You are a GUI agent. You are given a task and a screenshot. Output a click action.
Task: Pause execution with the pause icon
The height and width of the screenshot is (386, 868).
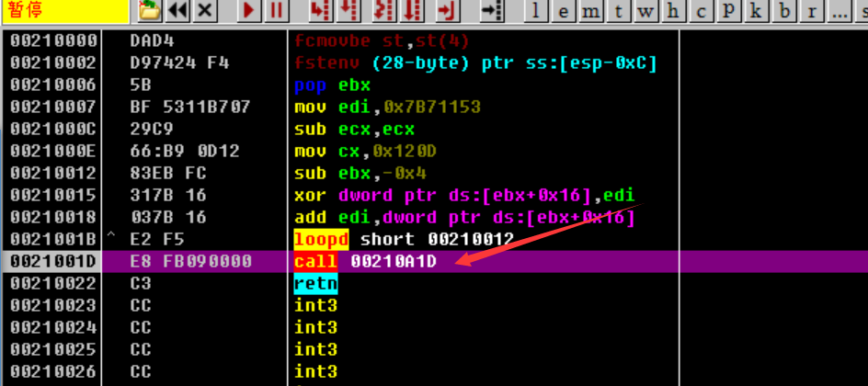click(277, 11)
